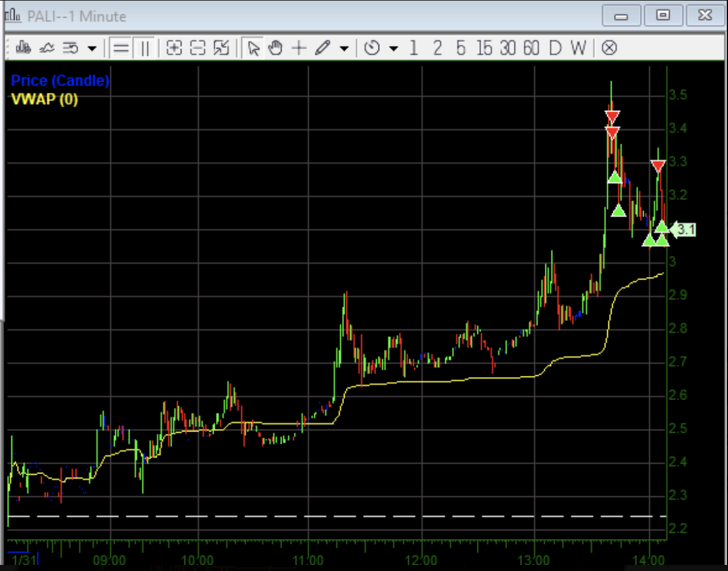Switch to the line chart style icon
The height and width of the screenshot is (571, 728).
(48, 48)
